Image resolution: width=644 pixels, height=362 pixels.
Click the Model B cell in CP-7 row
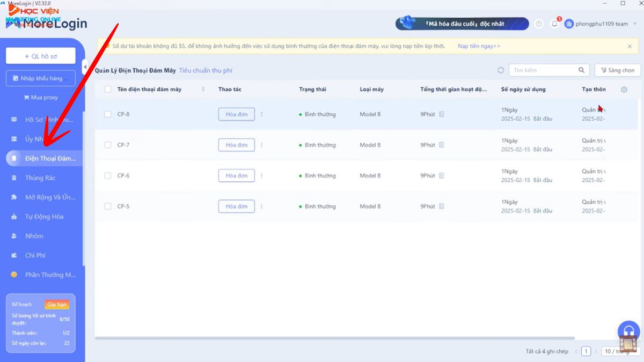click(x=370, y=145)
